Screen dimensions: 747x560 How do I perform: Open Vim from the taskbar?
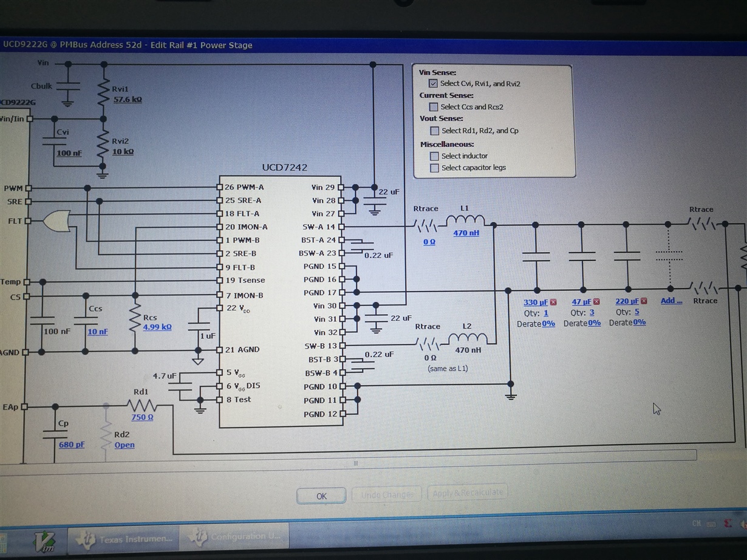pos(46,540)
